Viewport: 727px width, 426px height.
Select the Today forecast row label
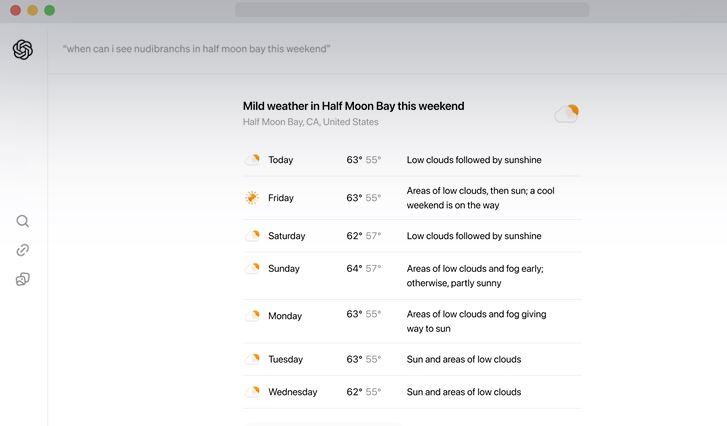pyautogui.click(x=281, y=160)
